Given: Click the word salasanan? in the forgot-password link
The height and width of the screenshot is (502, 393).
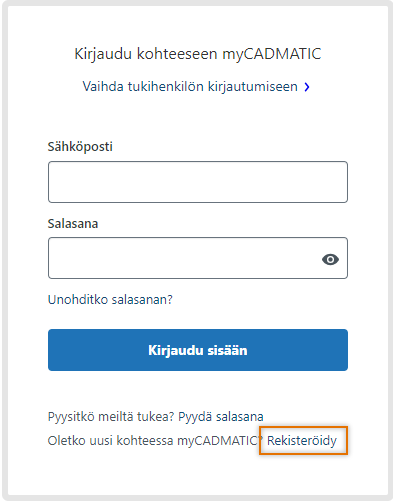Looking at the screenshot, I should (x=142, y=300).
